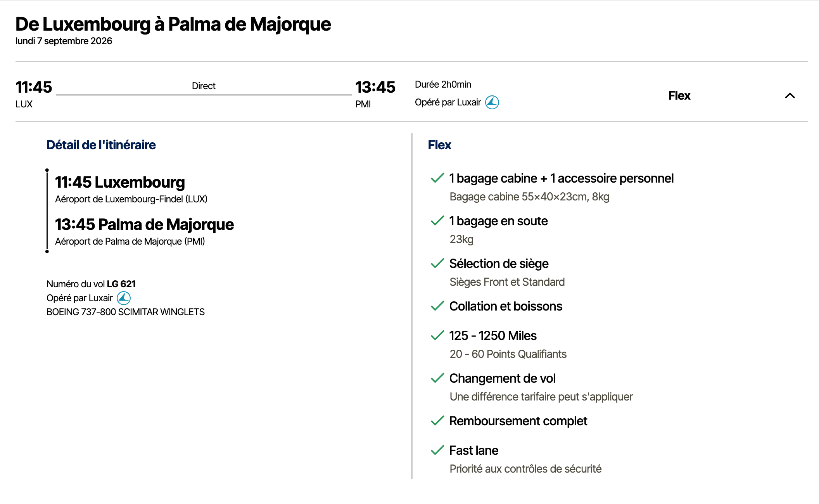Click the Boeing 737-800 aircraft text
This screenshot has height=504, width=819.
pyautogui.click(x=126, y=312)
